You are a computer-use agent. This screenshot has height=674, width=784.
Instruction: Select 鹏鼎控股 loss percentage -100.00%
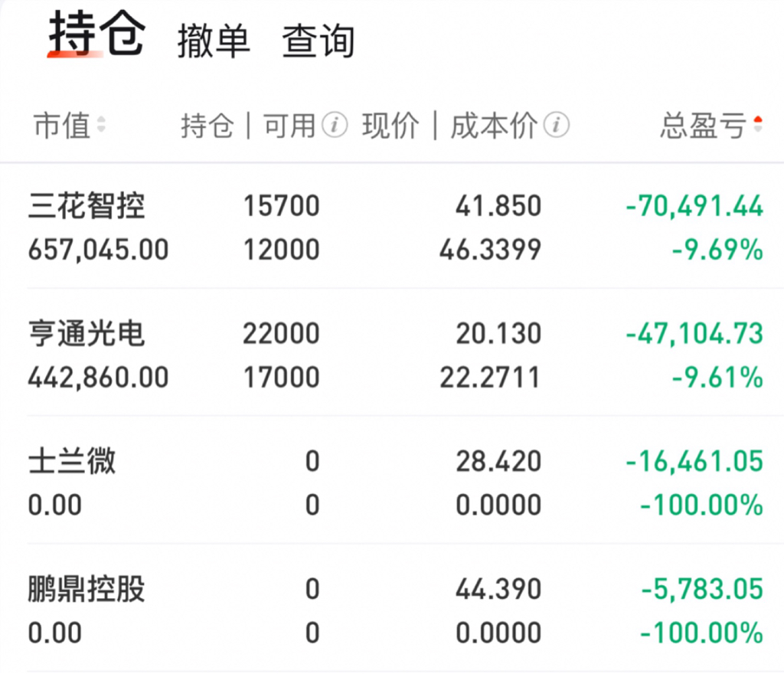click(701, 633)
